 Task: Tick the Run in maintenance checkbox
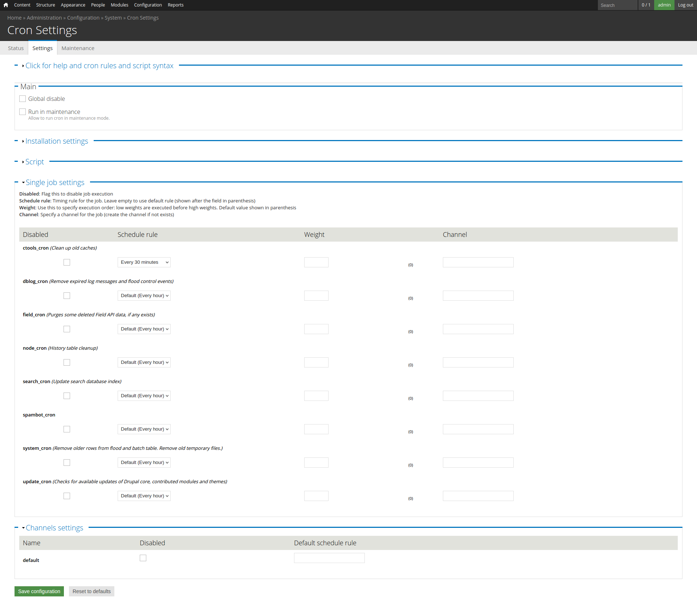pyautogui.click(x=23, y=112)
